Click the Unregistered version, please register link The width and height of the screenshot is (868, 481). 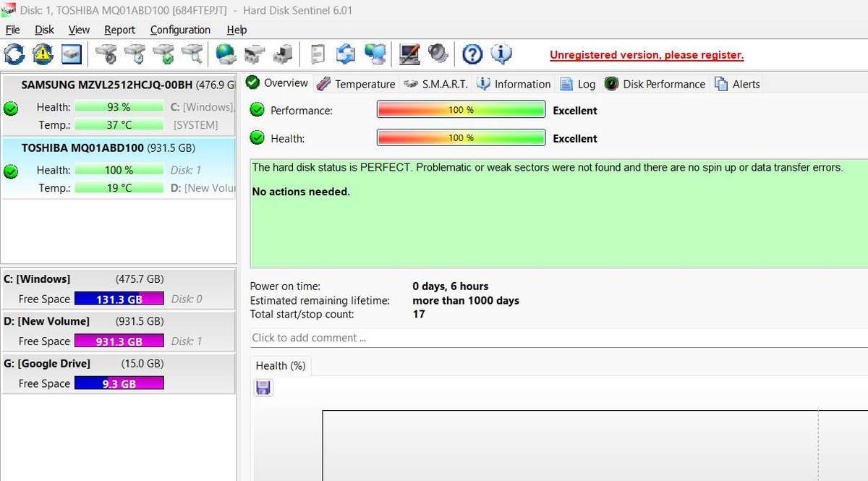[647, 55]
